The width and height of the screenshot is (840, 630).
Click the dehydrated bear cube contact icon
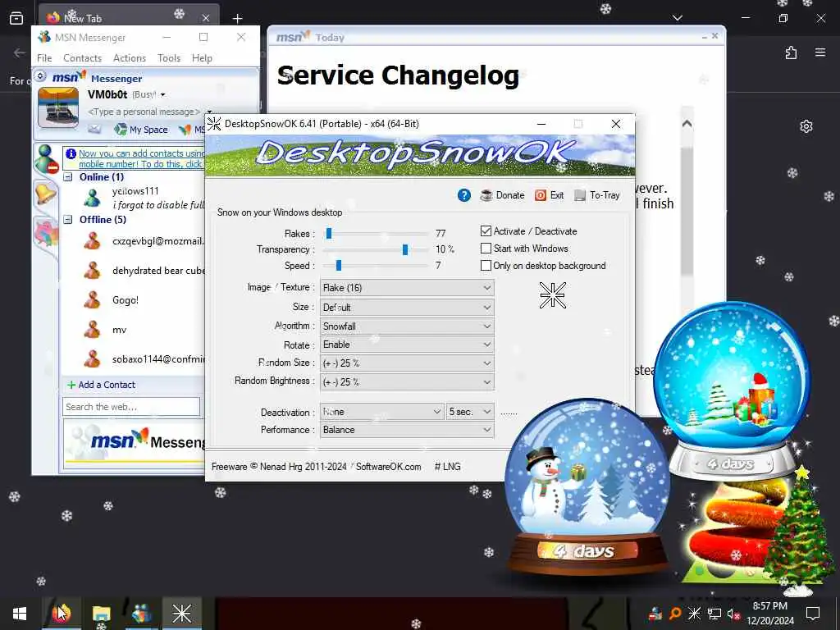(x=92, y=271)
